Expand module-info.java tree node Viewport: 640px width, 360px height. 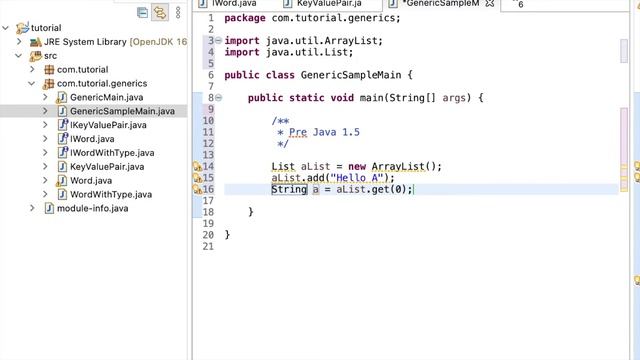(32, 208)
